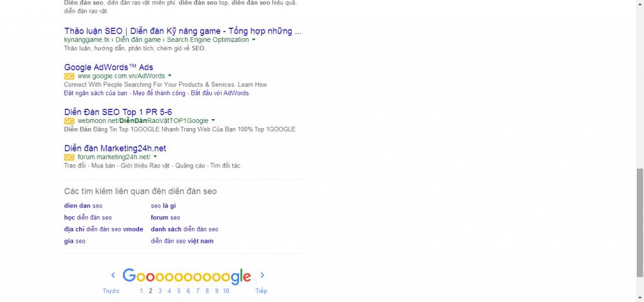The height and width of the screenshot is (302, 644).
Task: Click webmoon.net/DiễnĐànRaoVặtTOP1Google URL text
Action: [143, 121]
